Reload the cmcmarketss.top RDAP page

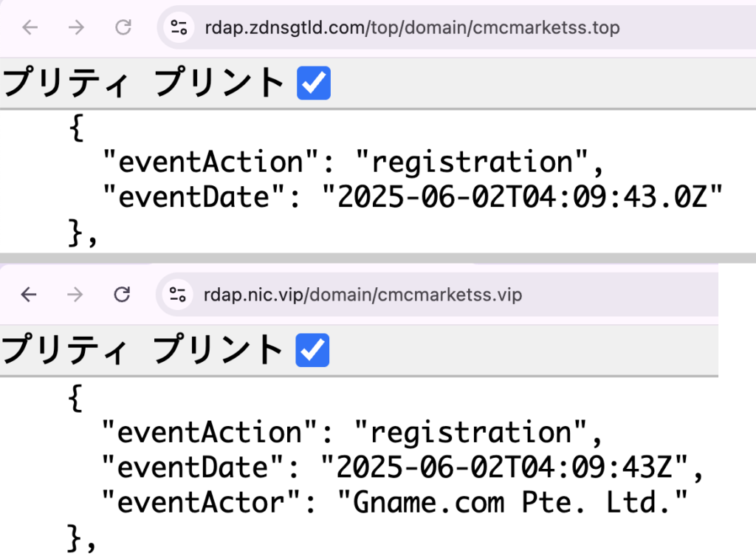tap(123, 27)
